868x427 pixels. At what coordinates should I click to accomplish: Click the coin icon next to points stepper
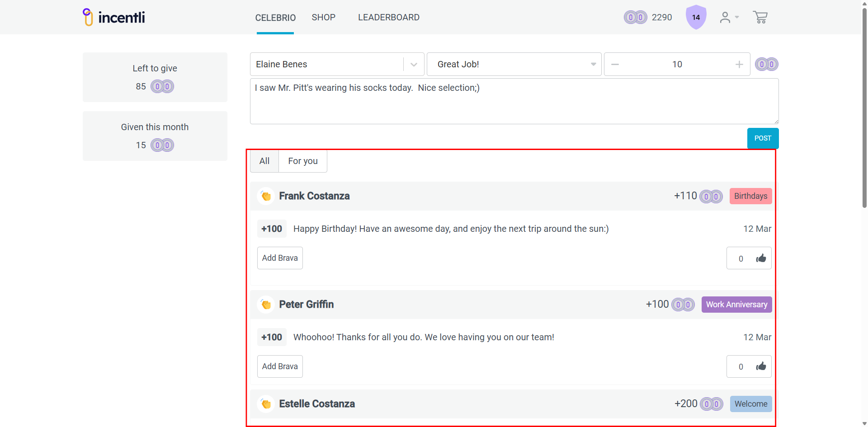tap(767, 64)
